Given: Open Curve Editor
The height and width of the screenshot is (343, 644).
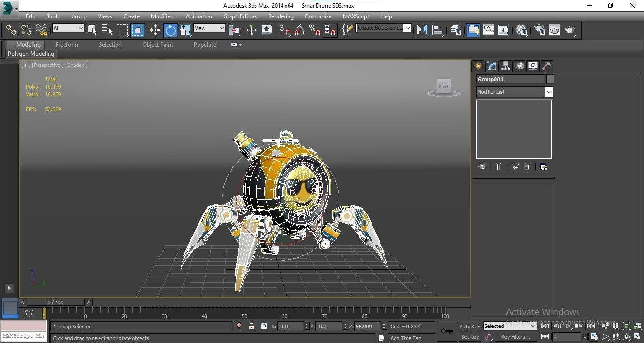Looking at the screenshot, I should tap(488, 30).
